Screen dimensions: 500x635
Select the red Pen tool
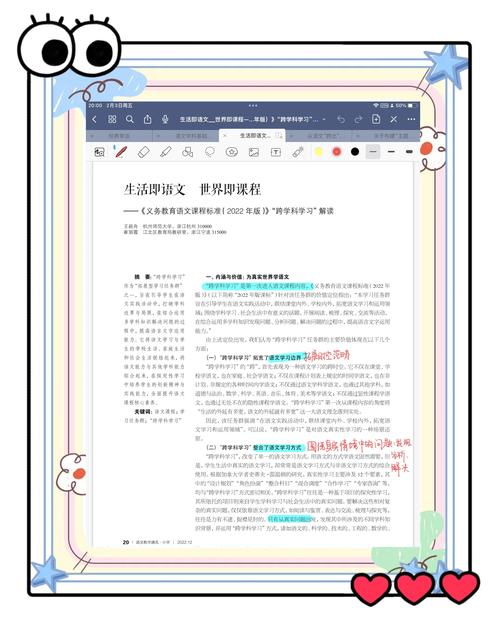tap(121, 152)
